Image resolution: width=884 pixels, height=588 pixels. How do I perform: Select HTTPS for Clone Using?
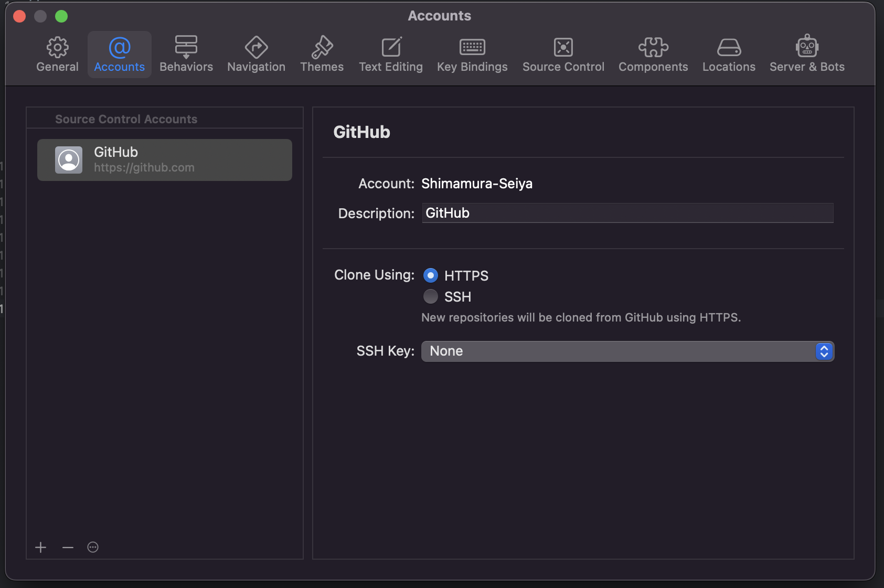[431, 275]
